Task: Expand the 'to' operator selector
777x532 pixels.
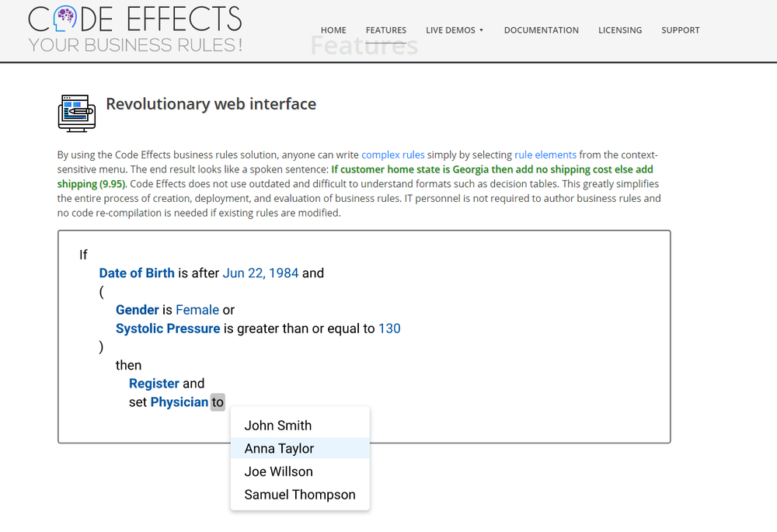Action: pos(218,402)
